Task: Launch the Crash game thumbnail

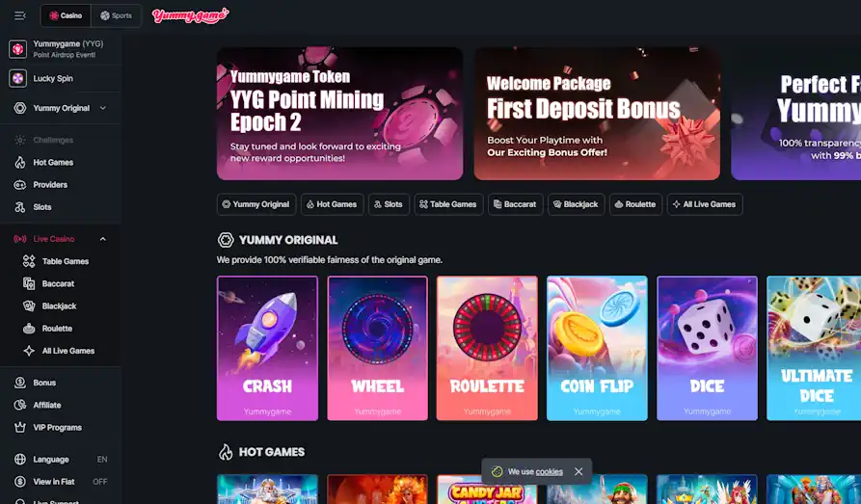Action: click(x=267, y=348)
